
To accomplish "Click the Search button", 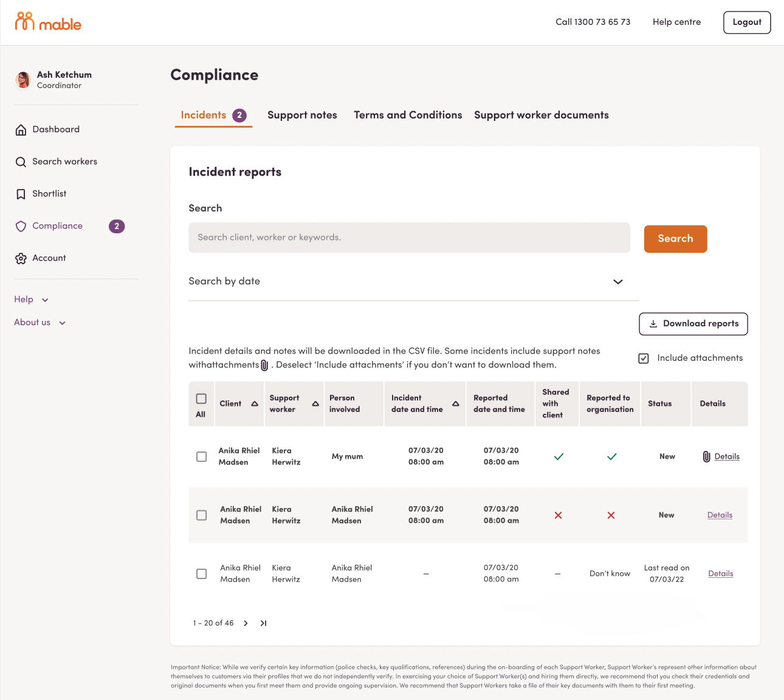I will click(x=675, y=239).
